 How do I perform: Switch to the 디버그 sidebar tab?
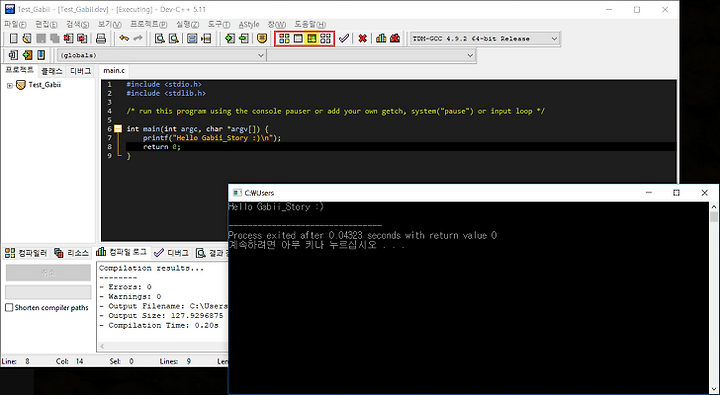pos(80,71)
